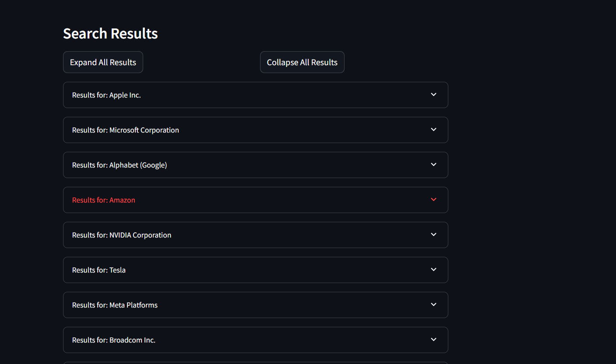616x364 pixels.
Task: Toggle the chevron on Alphabet (Google) results
Action: point(433,164)
